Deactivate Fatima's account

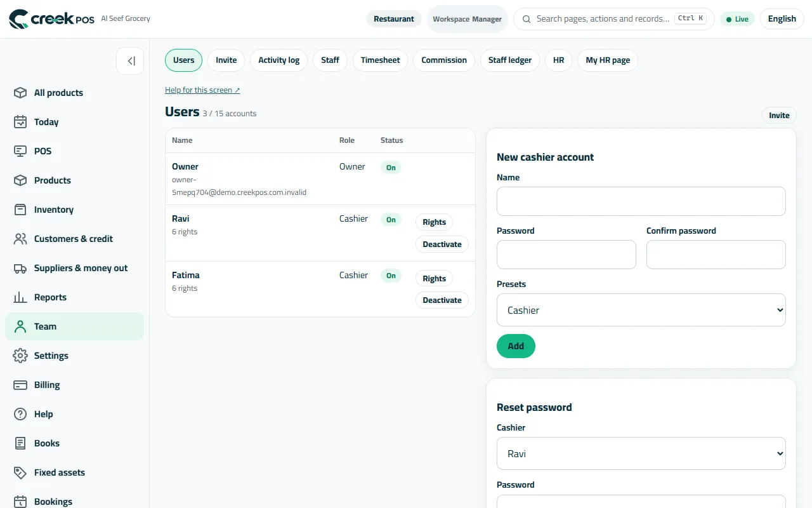point(442,300)
